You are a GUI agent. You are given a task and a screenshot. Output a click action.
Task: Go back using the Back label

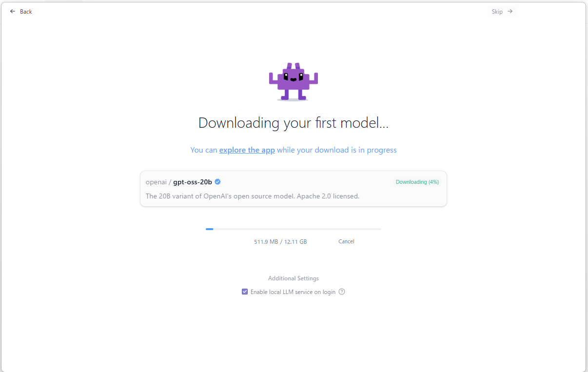coord(26,12)
